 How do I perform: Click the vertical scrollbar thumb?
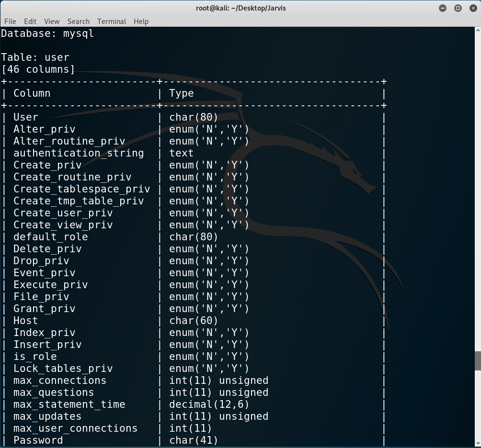478,361
